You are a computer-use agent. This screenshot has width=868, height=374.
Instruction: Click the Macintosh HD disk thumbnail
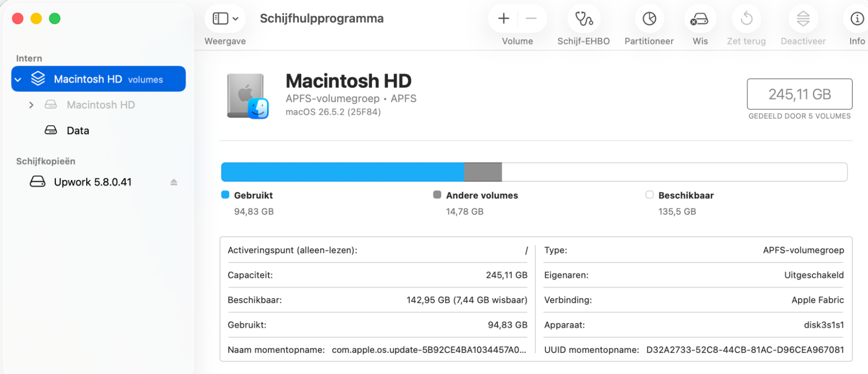click(x=248, y=96)
